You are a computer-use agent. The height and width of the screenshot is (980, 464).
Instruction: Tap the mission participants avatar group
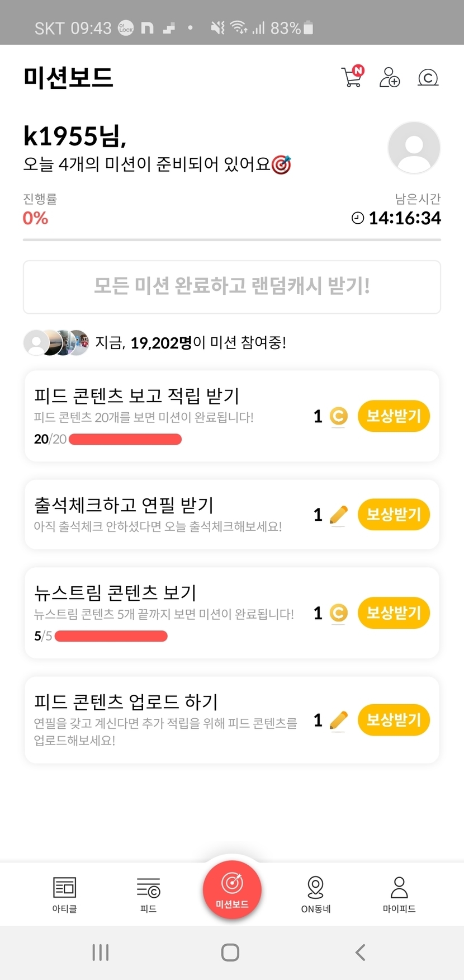56,342
